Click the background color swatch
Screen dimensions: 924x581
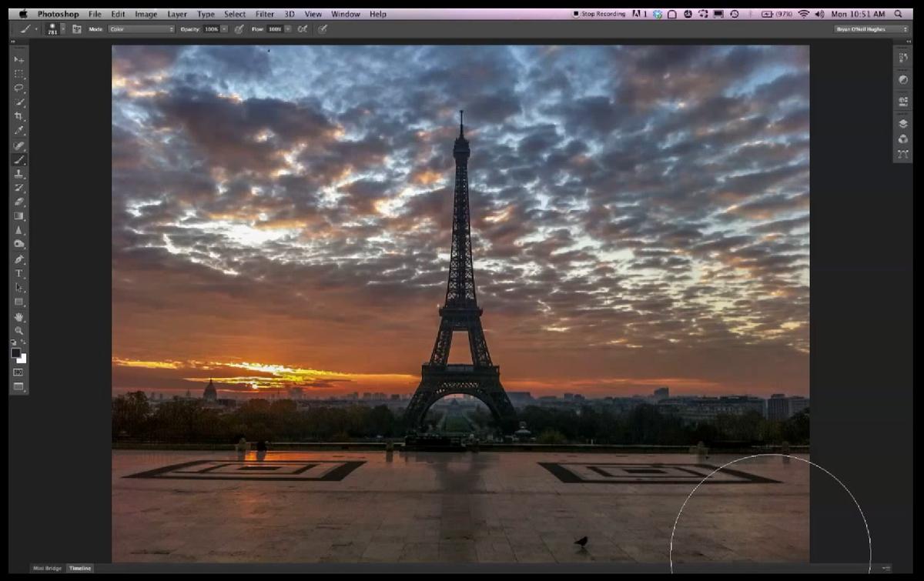pos(23,359)
